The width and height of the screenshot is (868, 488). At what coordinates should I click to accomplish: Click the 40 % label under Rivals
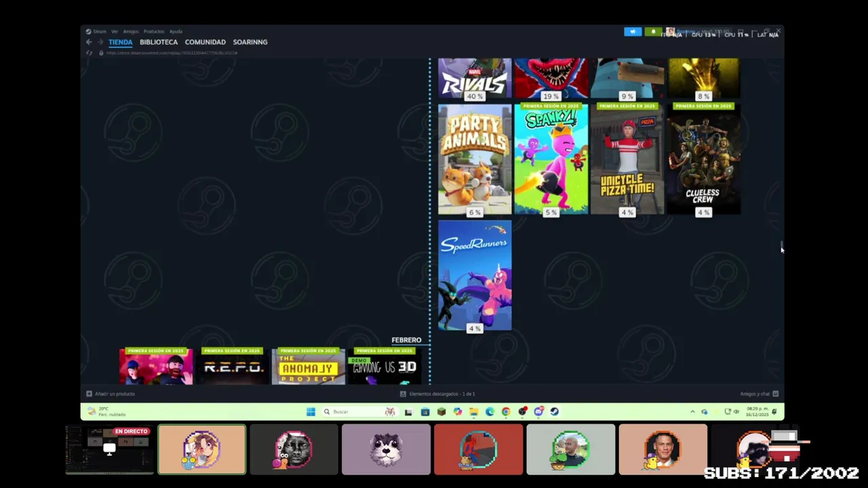[475, 96]
